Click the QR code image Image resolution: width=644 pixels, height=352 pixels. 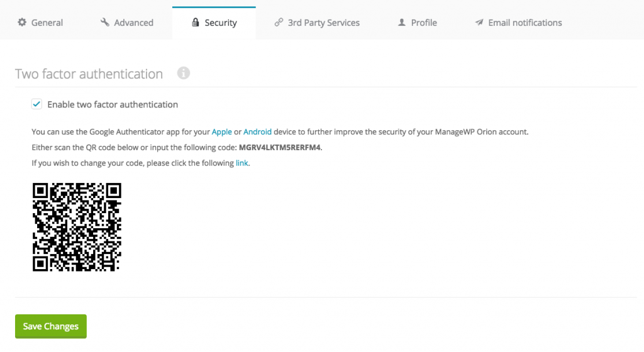click(x=77, y=227)
